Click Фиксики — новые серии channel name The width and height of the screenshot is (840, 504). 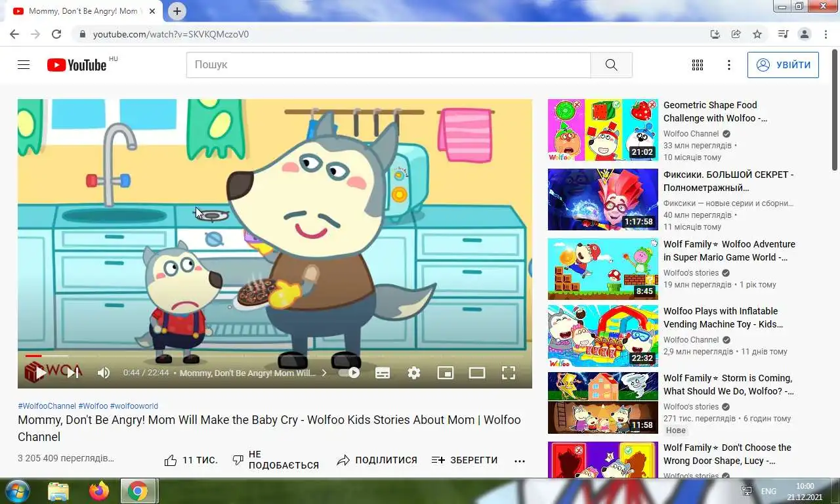[x=728, y=203]
